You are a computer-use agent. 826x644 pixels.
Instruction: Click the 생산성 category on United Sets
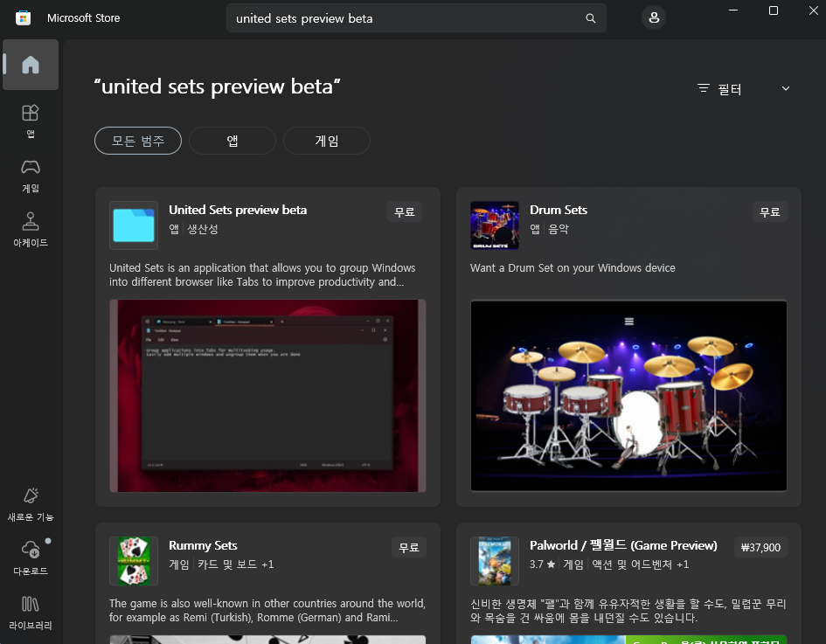(202, 229)
